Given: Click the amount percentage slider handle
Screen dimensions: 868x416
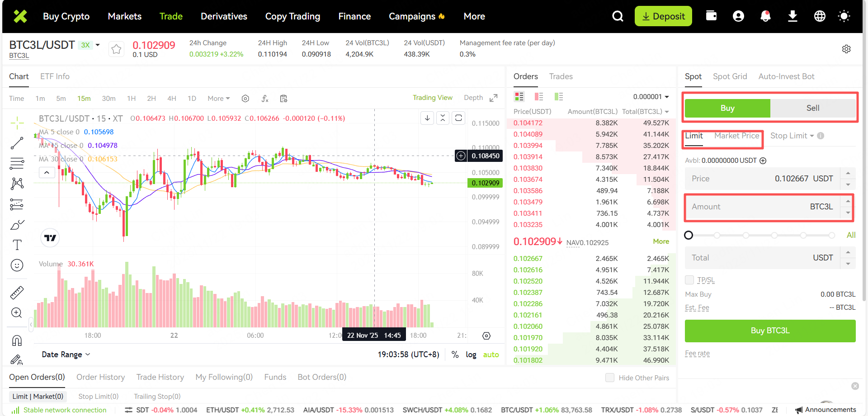Looking at the screenshot, I should tap(689, 235).
